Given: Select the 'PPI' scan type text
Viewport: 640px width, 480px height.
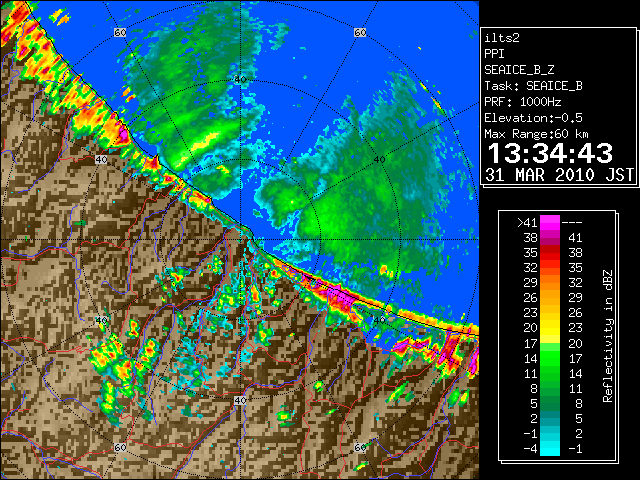Looking at the screenshot, I should pos(494,54).
